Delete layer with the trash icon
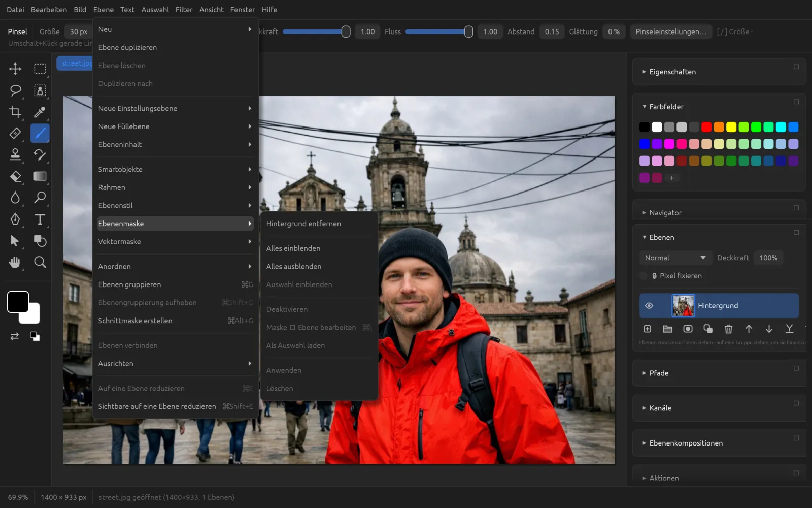The height and width of the screenshot is (508, 812). click(x=728, y=329)
